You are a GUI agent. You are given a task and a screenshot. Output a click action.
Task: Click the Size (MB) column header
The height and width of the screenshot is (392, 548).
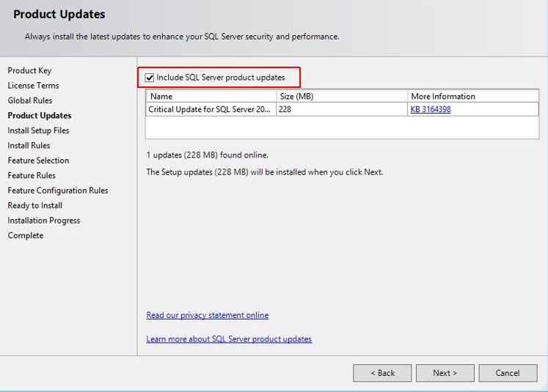coord(341,96)
